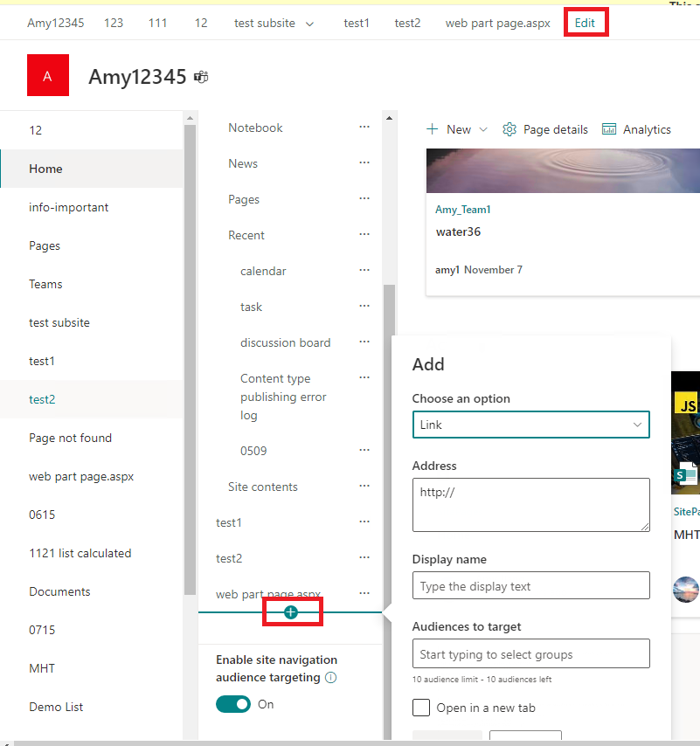Viewport: 700px width, 746px height.
Task: Click the red A site logo
Action: (x=48, y=75)
